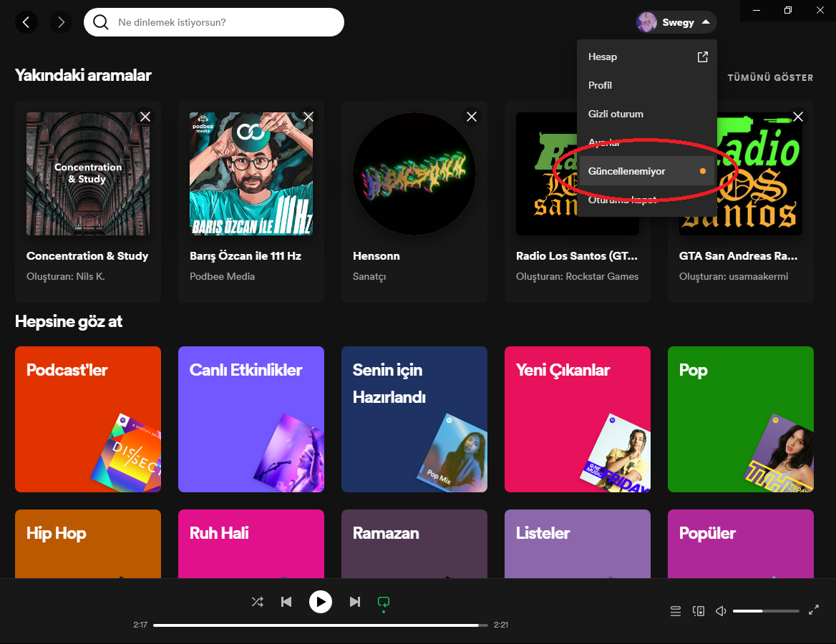836x644 pixels.
Task: Seek in the song progress bar
Action: [321, 625]
